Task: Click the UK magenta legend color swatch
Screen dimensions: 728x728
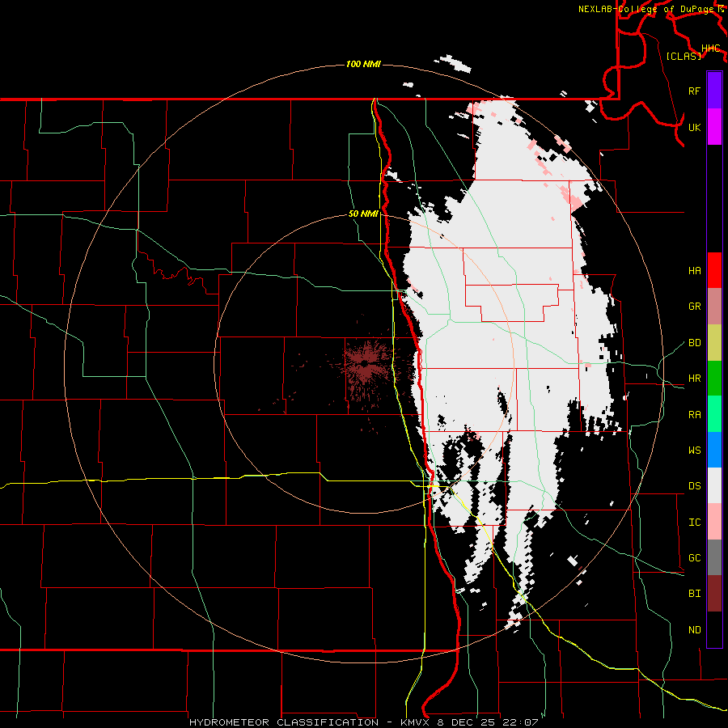Action: coord(714,127)
